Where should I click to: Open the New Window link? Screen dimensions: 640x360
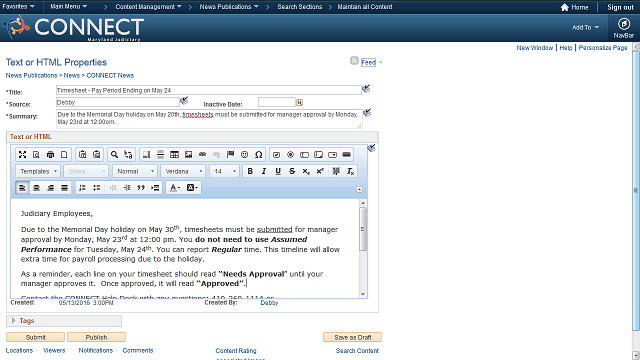pyautogui.click(x=535, y=48)
